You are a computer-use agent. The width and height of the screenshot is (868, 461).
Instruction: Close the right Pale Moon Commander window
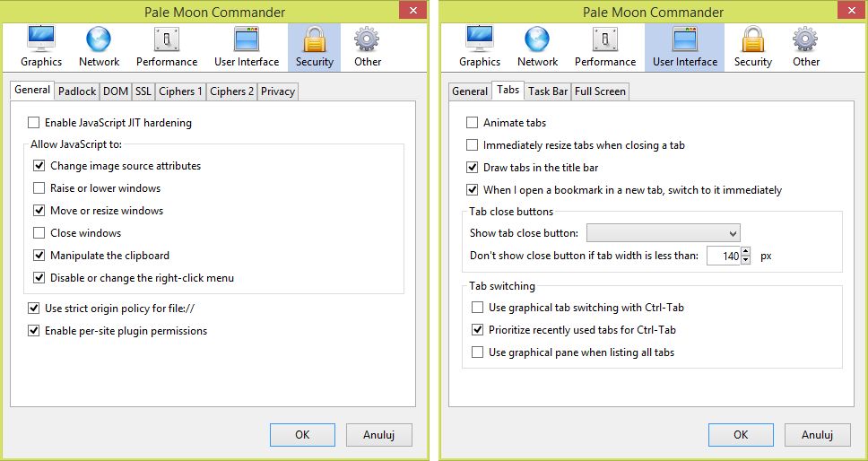point(851,10)
